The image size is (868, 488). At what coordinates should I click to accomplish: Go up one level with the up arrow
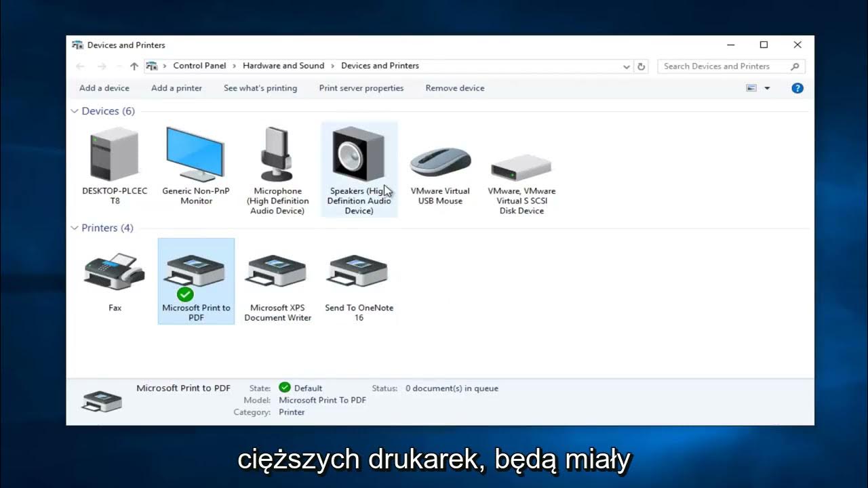click(x=134, y=66)
